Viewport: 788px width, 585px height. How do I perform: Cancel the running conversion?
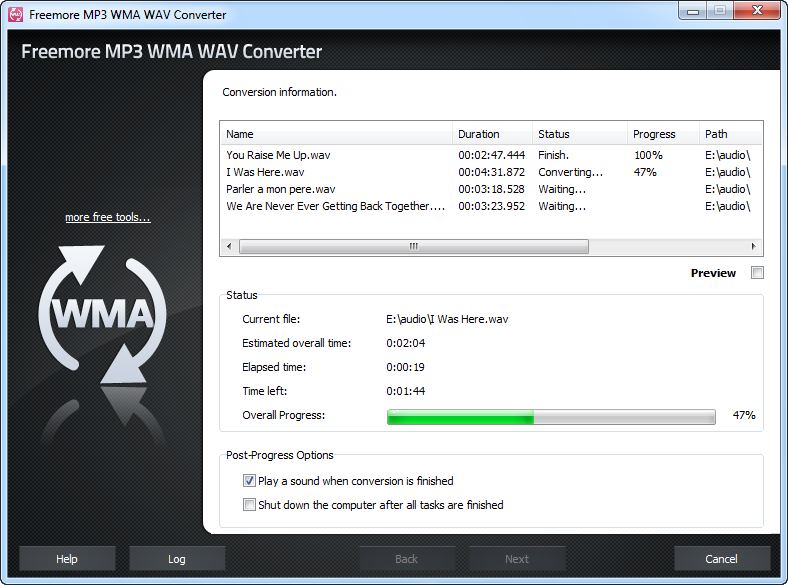coord(722,558)
